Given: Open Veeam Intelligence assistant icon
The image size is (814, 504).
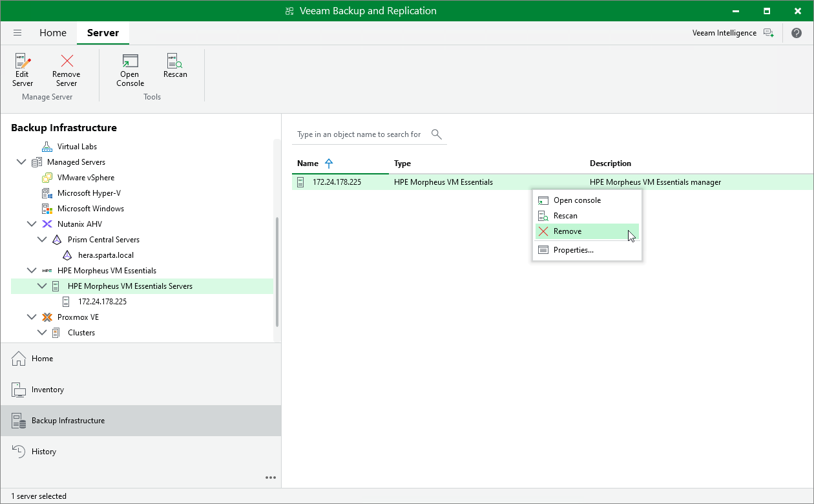Looking at the screenshot, I should (x=768, y=33).
